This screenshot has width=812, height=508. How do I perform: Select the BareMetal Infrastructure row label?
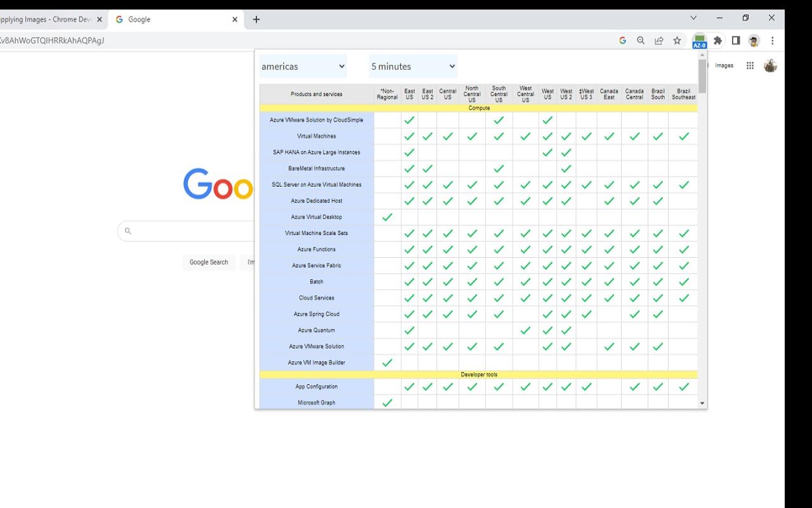pos(317,169)
